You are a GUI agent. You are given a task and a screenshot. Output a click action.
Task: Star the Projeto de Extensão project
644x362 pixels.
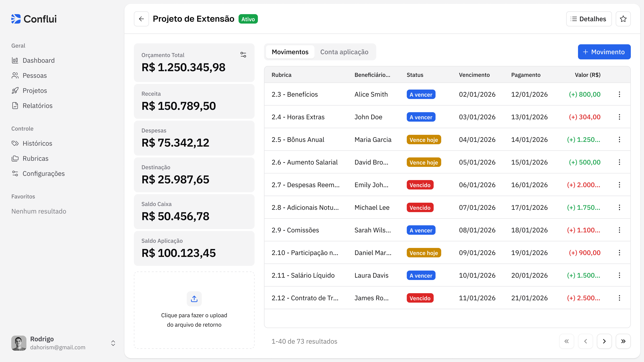[623, 19]
